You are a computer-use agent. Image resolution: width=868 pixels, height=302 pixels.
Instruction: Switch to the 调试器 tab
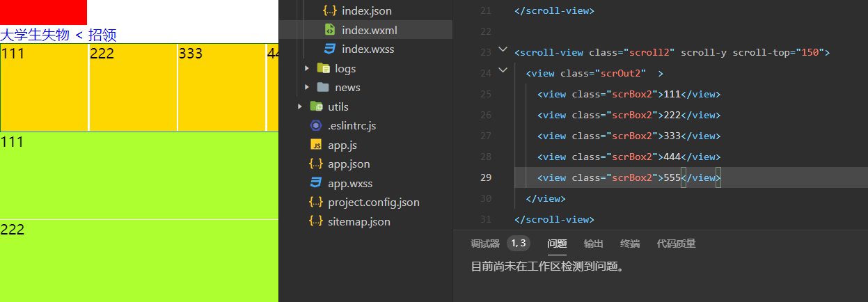485,244
